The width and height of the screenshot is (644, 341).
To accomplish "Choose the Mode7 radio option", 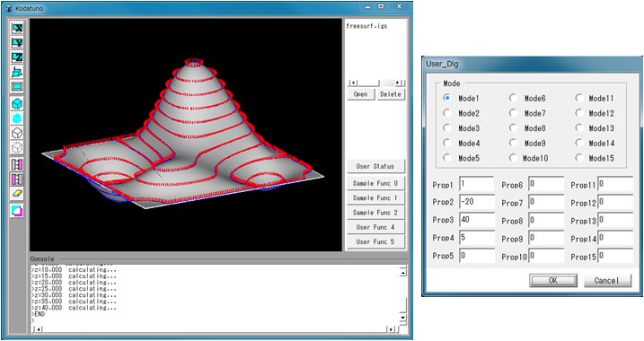I will 513,112.
